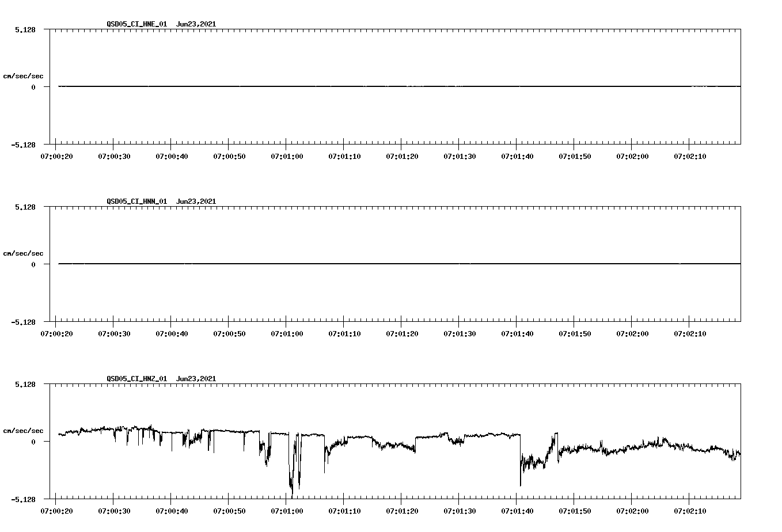Image resolution: width=782 pixels, height=532 pixels.
Task: Click 07:01:30 on the HNE time axis
Action: coord(460,157)
